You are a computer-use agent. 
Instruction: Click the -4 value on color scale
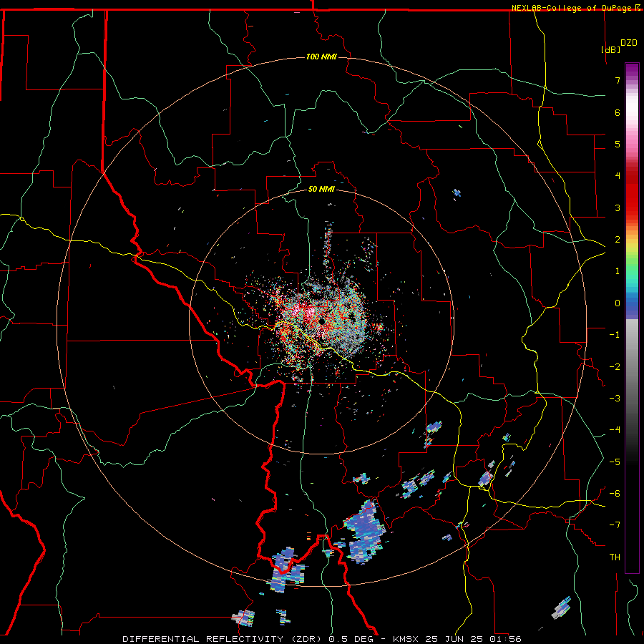(x=615, y=430)
